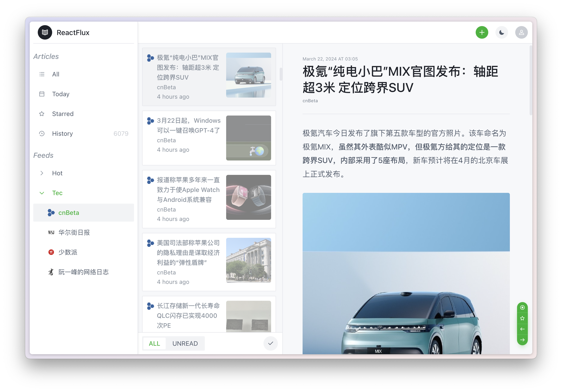This screenshot has height=392, width=562.
Task: Select the 少数派 feed
Action: 68,252
